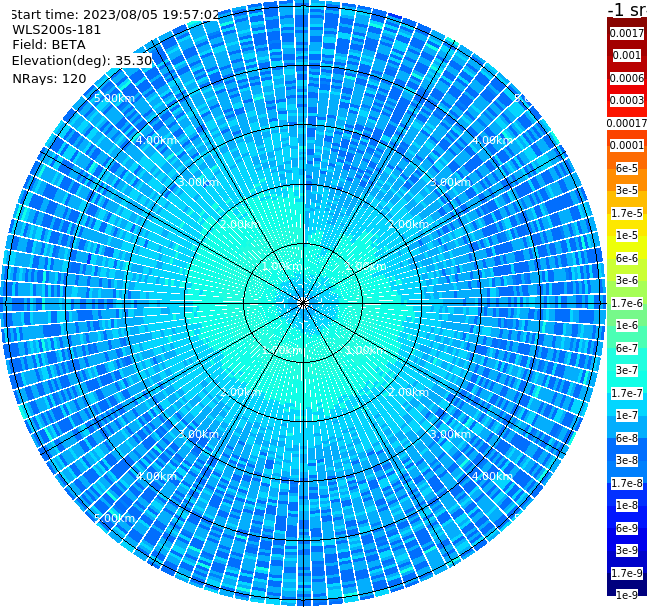Click the lower-left 2.00km range label

(x=241, y=392)
